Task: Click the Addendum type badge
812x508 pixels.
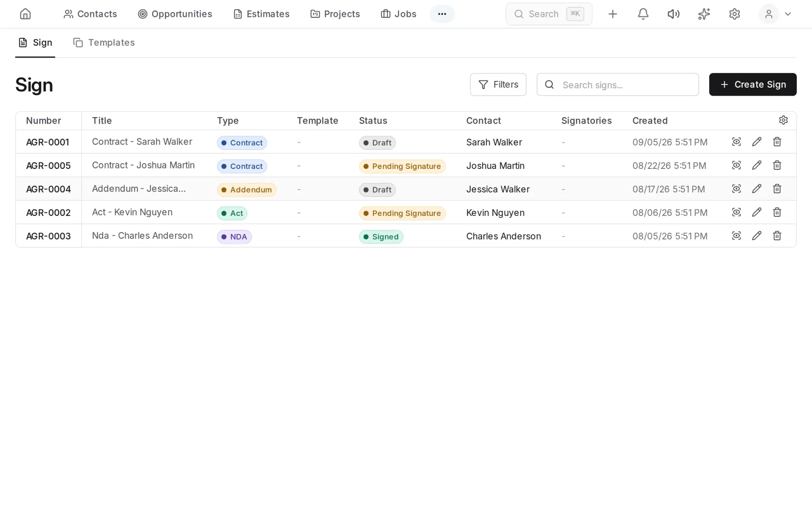Action: pyautogui.click(x=247, y=190)
